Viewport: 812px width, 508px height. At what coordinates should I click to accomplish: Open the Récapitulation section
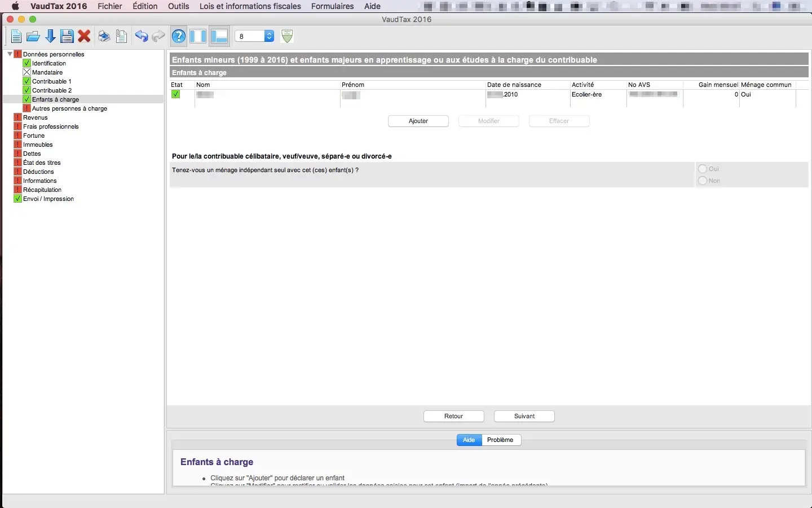tap(42, 190)
